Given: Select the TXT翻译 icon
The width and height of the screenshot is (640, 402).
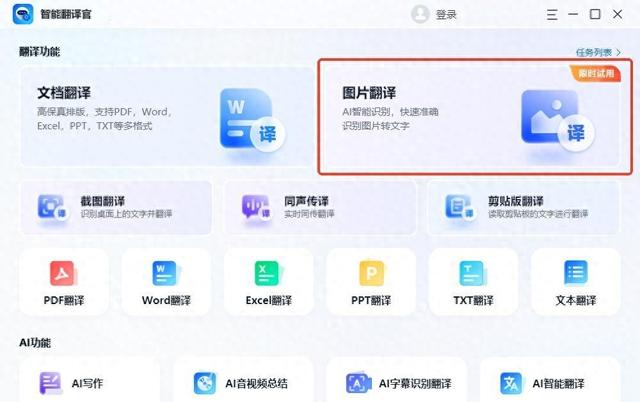Looking at the screenshot, I should 473,273.
